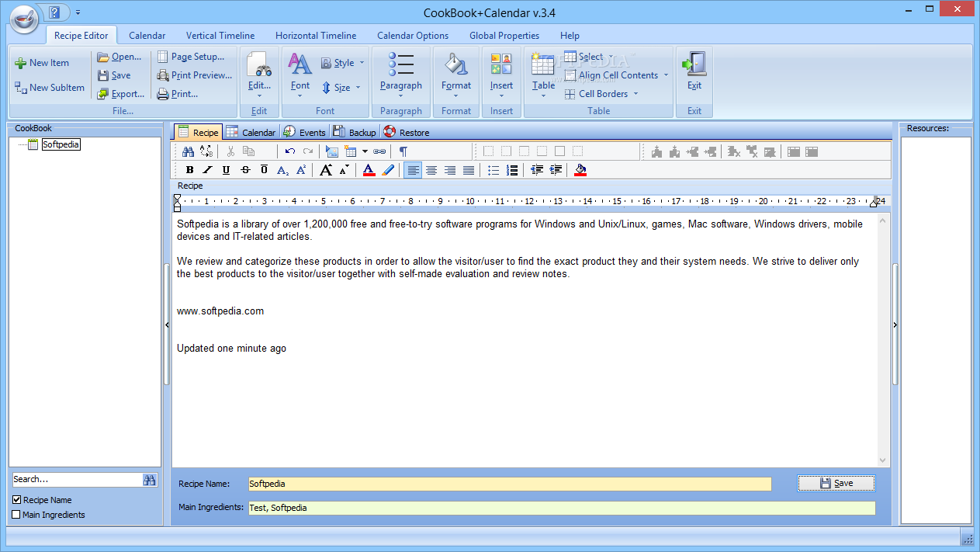
Task: Decrease paragraph indent
Action: [537, 170]
